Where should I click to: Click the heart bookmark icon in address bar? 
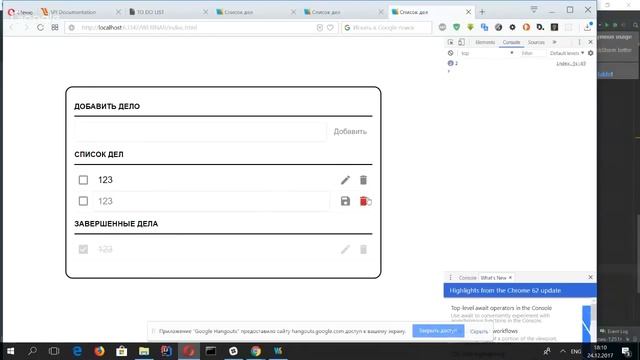click(330, 27)
